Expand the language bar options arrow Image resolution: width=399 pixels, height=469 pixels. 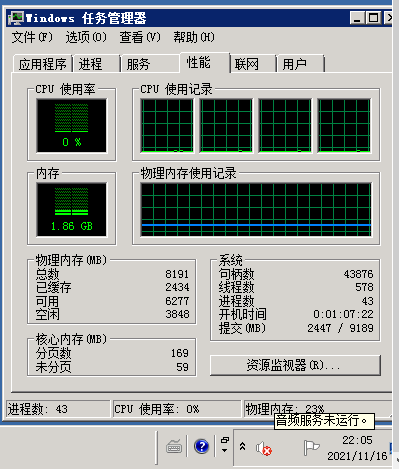[225, 451]
